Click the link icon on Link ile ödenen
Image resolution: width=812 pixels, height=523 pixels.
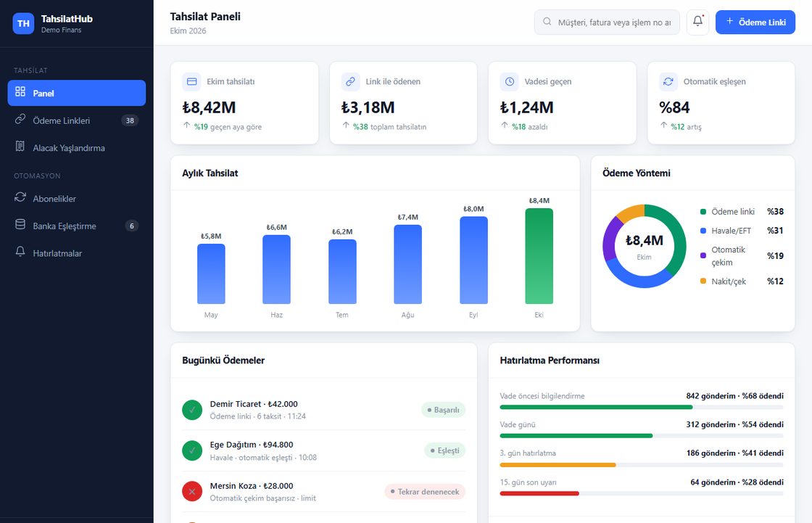pyautogui.click(x=351, y=81)
